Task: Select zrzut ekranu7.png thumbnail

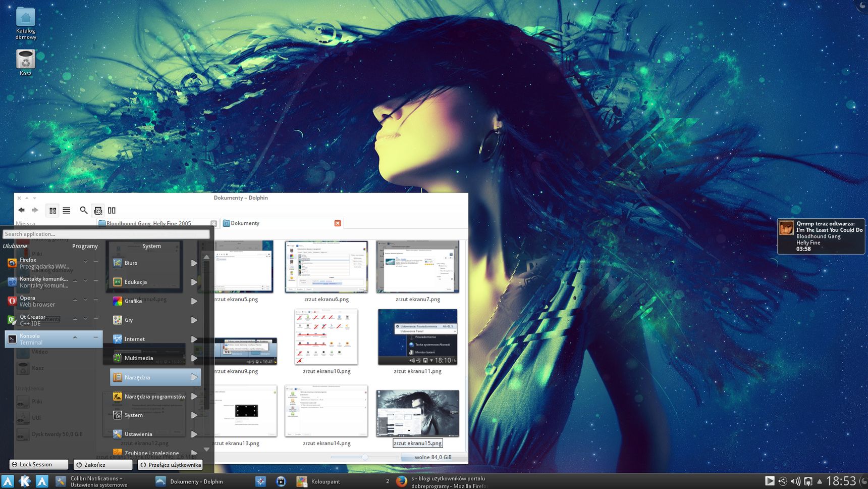Action: tap(418, 267)
